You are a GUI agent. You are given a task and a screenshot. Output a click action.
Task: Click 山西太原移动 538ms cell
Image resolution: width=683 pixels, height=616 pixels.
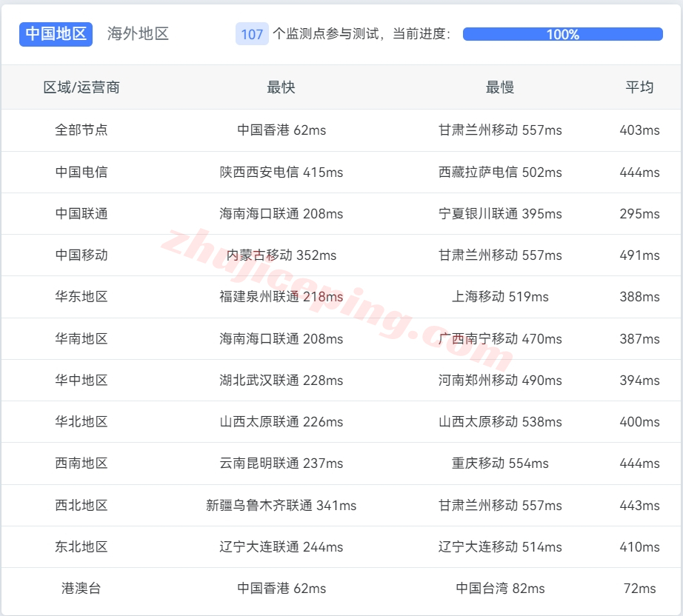coord(500,421)
